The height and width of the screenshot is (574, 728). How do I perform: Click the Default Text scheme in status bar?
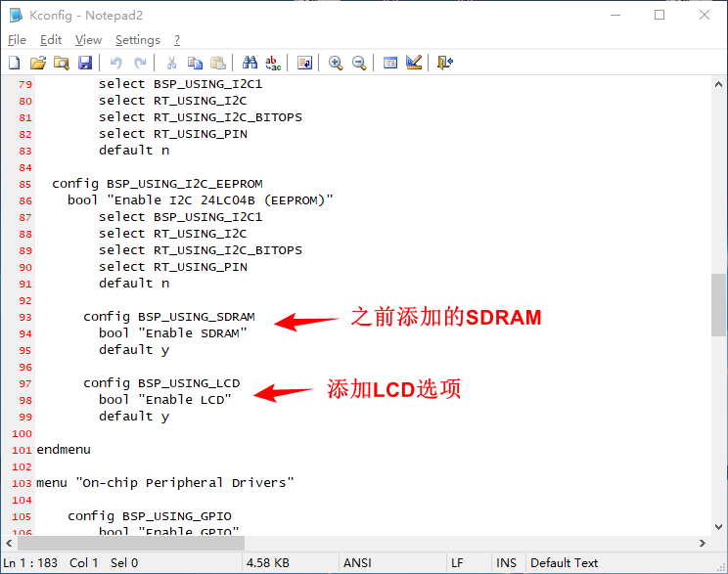pyautogui.click(x=564, y=563)
